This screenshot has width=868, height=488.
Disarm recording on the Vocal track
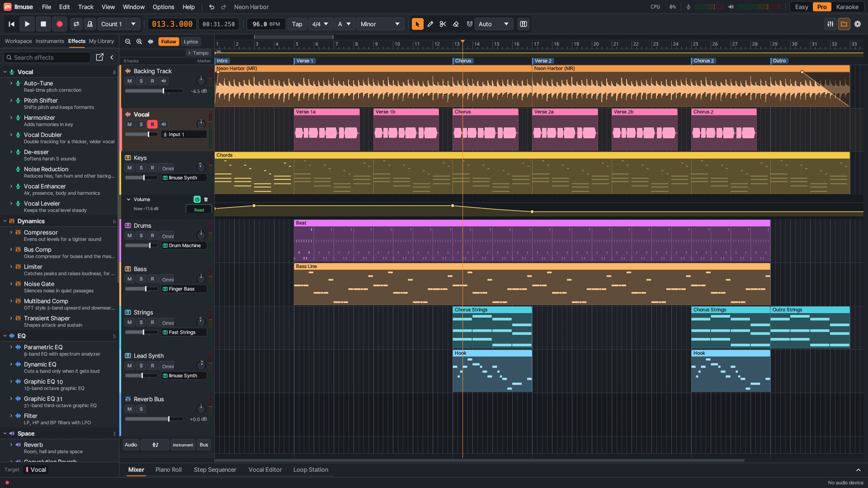pyautogui.click(x=152, y=124)
